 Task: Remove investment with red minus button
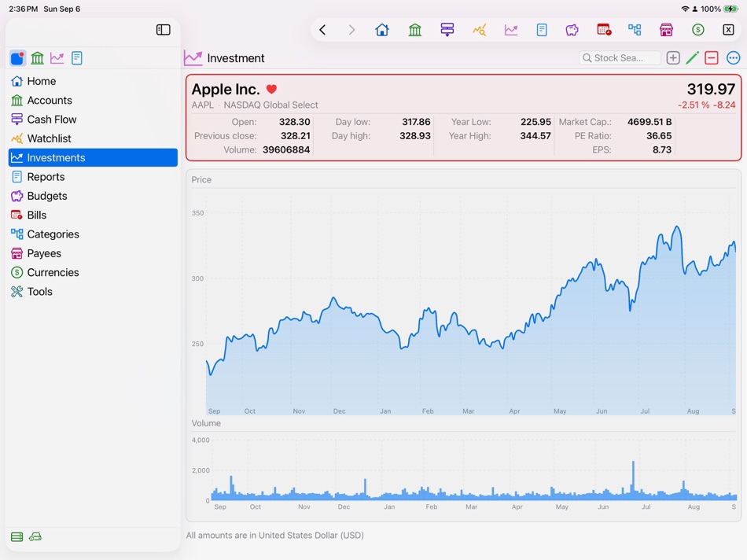[712, 57]
